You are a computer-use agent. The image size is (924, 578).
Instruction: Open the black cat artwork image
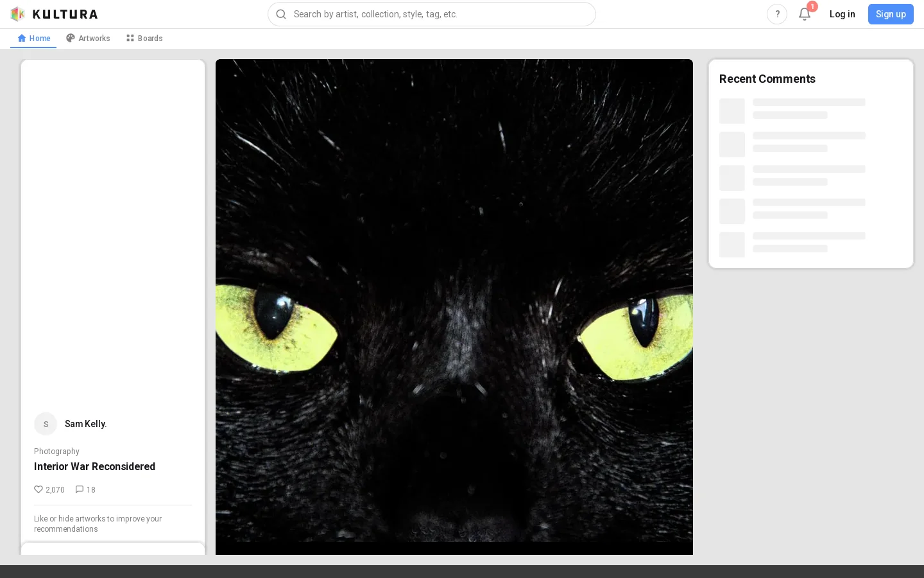pos(454,307)
